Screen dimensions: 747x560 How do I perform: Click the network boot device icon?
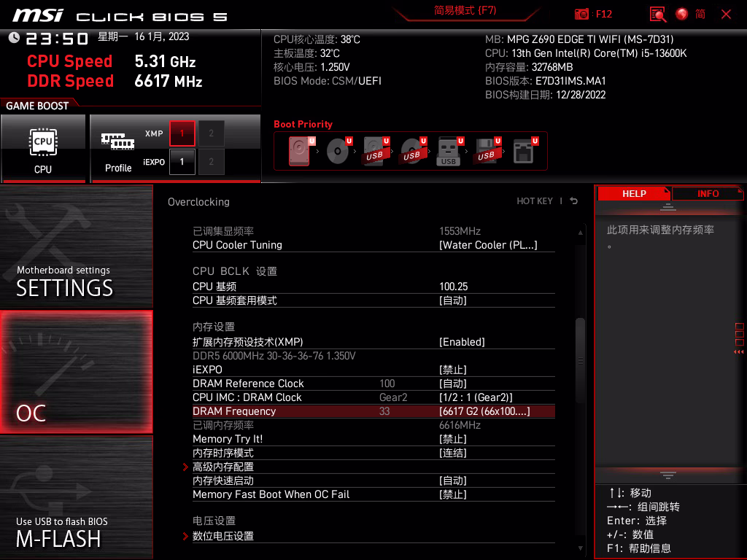coord(523,151)
